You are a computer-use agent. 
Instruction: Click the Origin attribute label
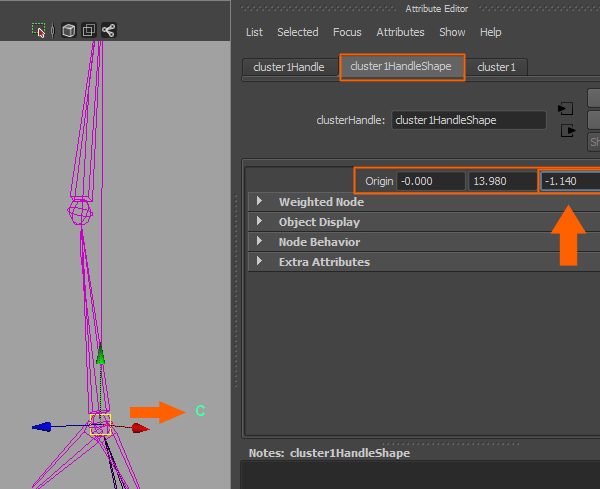coord(379,181)
